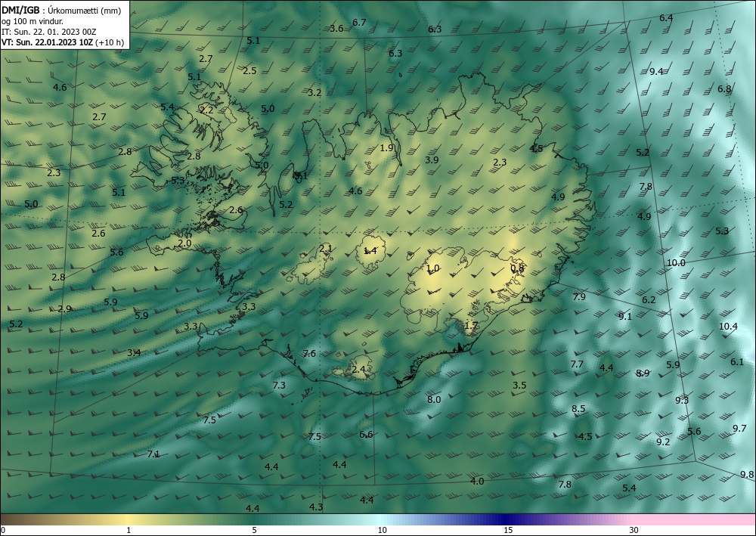This screenshot has height=536, width=756.
Task: Click the 3.6 precipitation value
Action: point(336,29)
